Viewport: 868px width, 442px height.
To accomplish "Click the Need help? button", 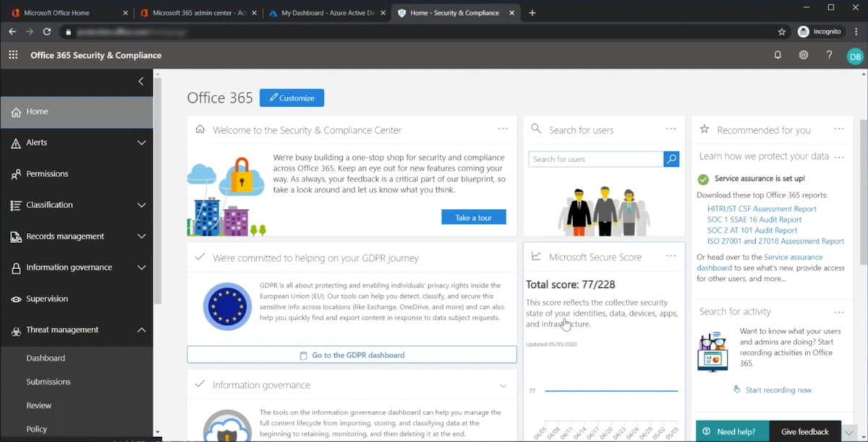I will tap(732, 431).
